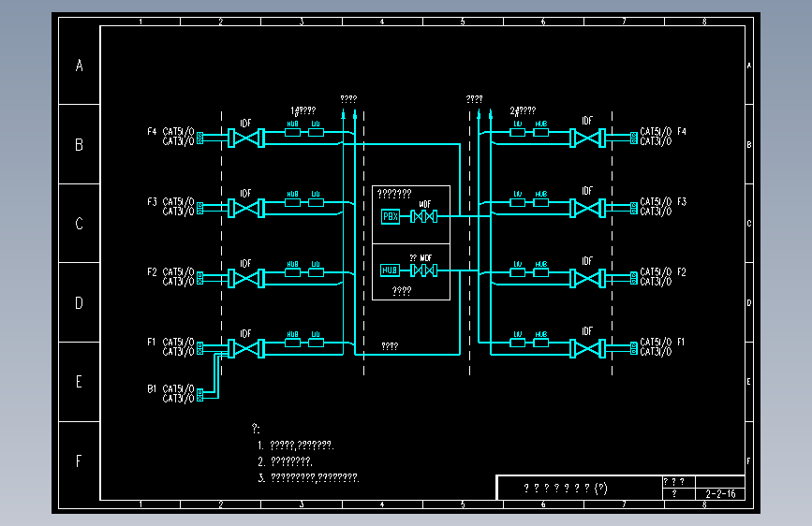Click the left-side F1 floor label
Image resolution: width=812 pixels, height=526 pixels.
point(151,342)
